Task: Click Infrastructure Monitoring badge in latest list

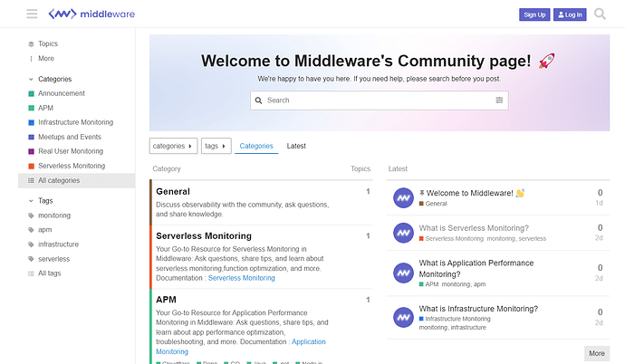Action: pyautogui.click(x=455, y=319)
